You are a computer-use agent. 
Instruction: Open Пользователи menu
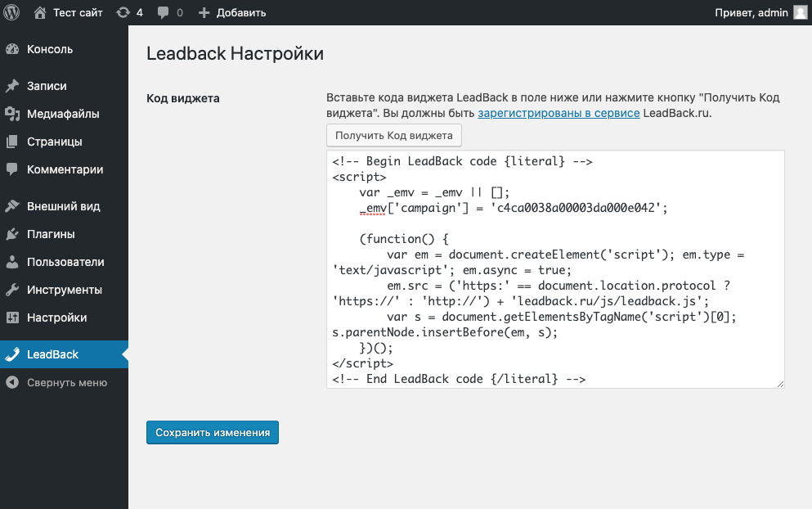65,263
